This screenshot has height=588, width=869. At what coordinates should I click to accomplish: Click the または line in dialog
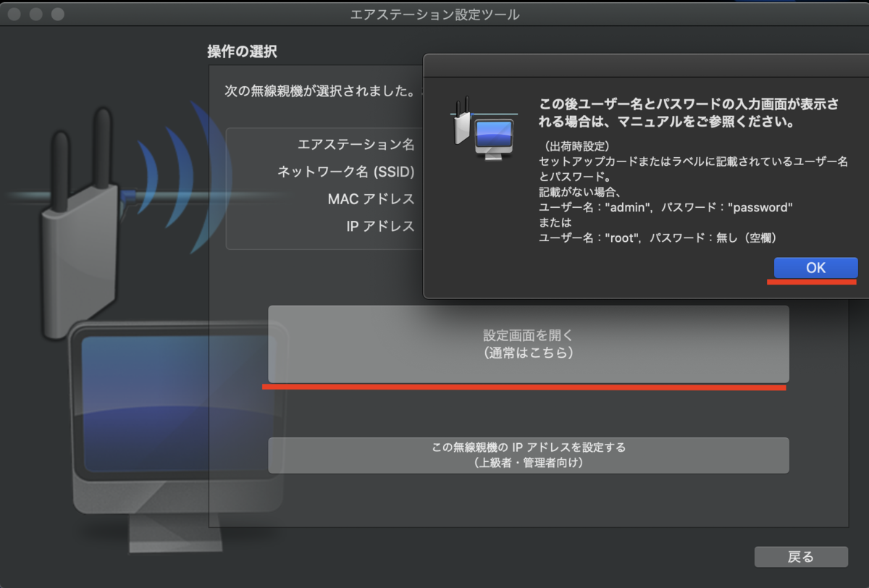(555, 222)
